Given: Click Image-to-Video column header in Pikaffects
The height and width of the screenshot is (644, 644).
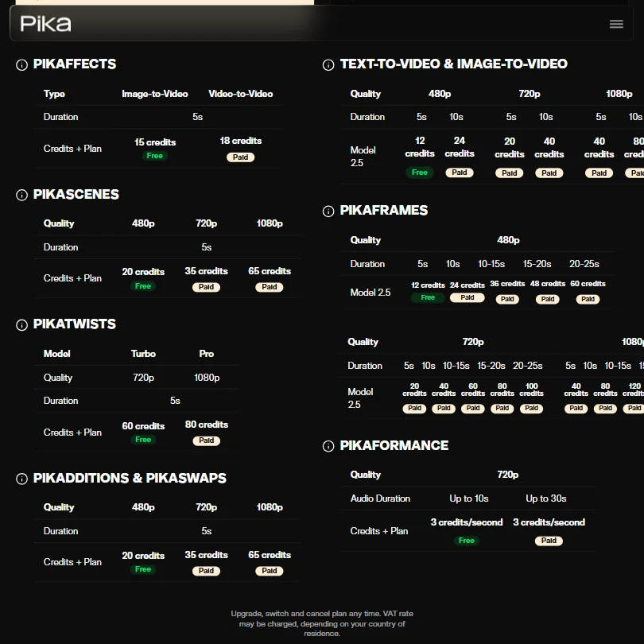Looking at the screenshot, I should pos(155,94).
